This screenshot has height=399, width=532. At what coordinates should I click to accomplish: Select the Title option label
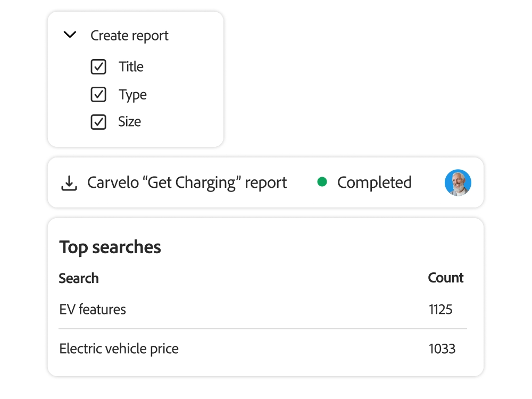131,67
